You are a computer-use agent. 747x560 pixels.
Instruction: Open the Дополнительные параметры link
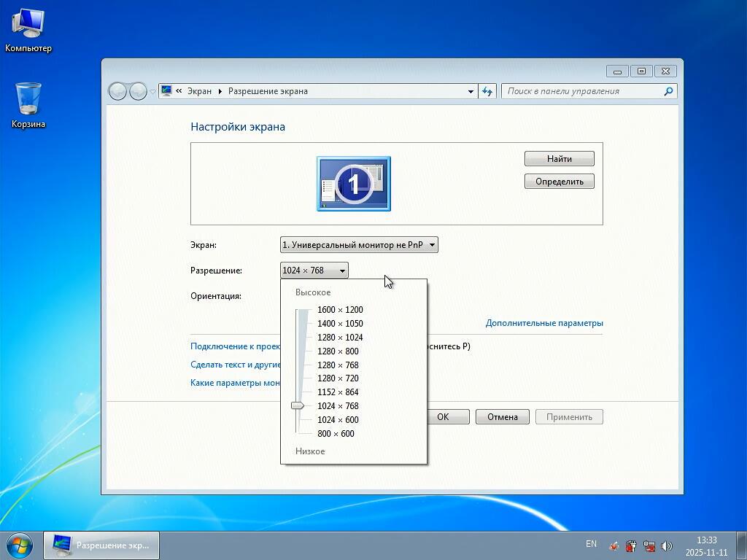pyautogui.click(x=544, y=323)
